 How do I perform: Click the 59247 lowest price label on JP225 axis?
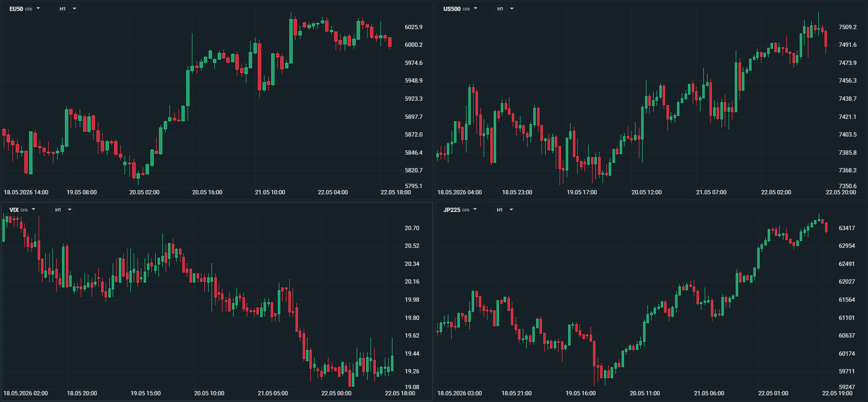(847, 387)
